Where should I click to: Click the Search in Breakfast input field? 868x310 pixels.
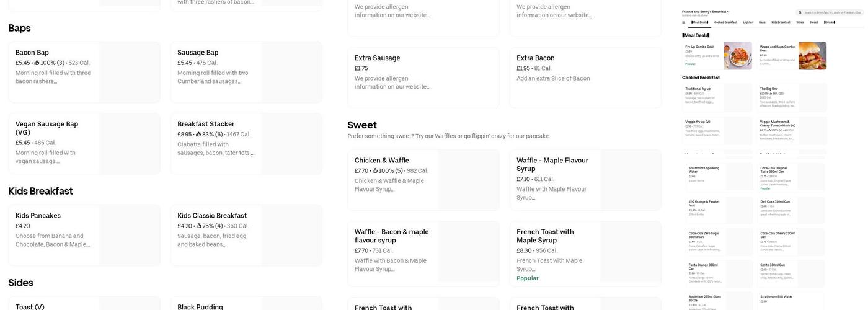(831, 12)
